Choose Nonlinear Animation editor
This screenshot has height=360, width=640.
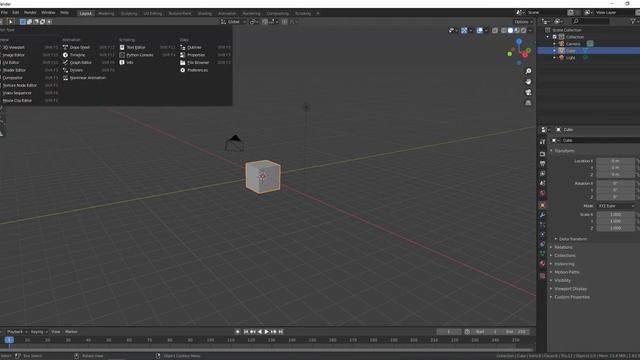[x=87, y=78]
